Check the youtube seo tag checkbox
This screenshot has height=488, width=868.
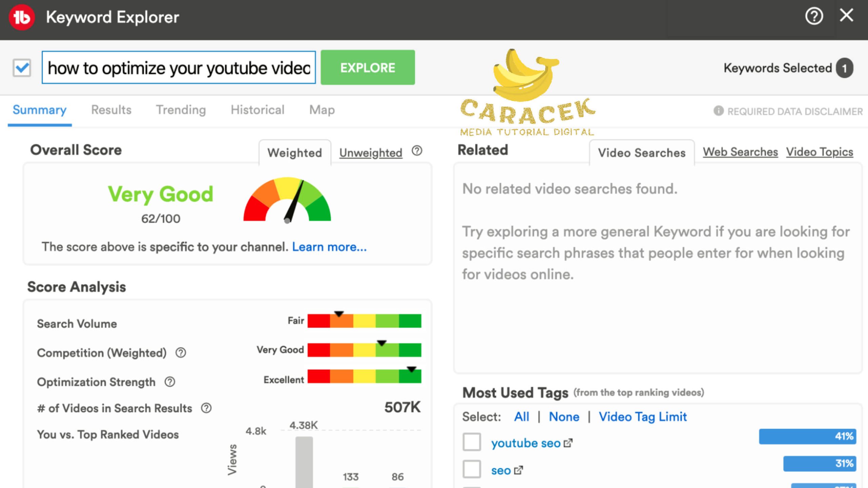(x=472, y=443)
